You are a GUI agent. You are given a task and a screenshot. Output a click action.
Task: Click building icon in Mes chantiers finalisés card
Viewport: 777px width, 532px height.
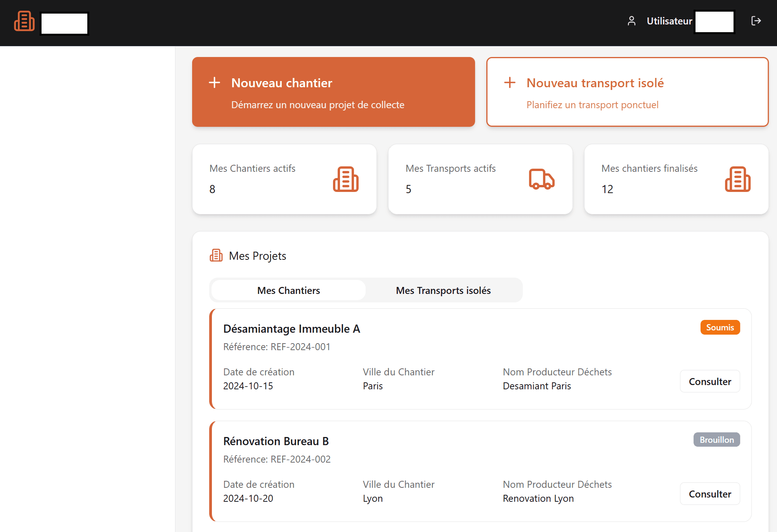tap(737, 179)
